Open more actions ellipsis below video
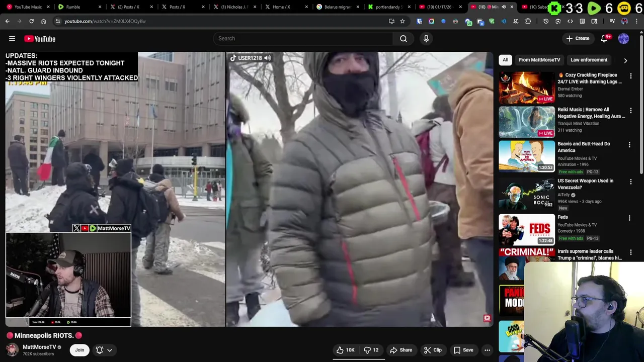Screen dimensions: 644x362 coord(487,350)
